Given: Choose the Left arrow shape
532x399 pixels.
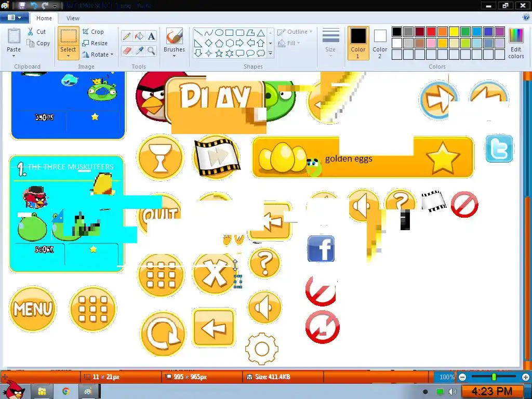Looking at the screenshot, I should pyautogui.click(x=250, y=43).
